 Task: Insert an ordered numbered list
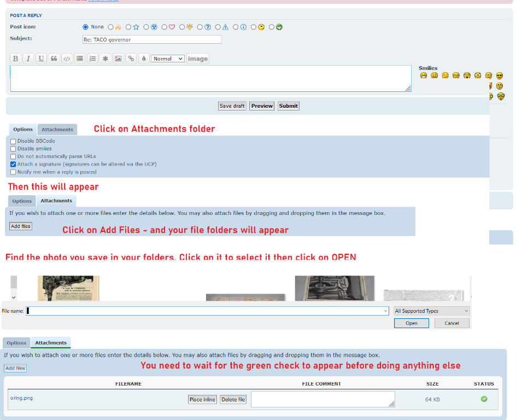(x=92, y=59)
